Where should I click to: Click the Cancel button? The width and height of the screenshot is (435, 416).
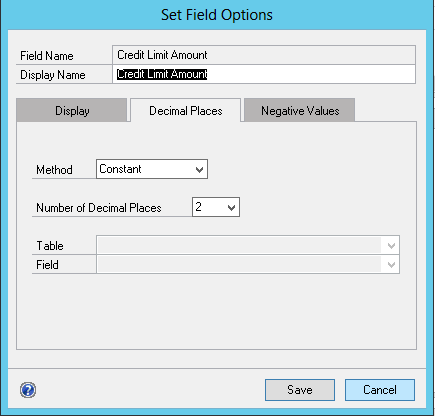coord(380,390)
